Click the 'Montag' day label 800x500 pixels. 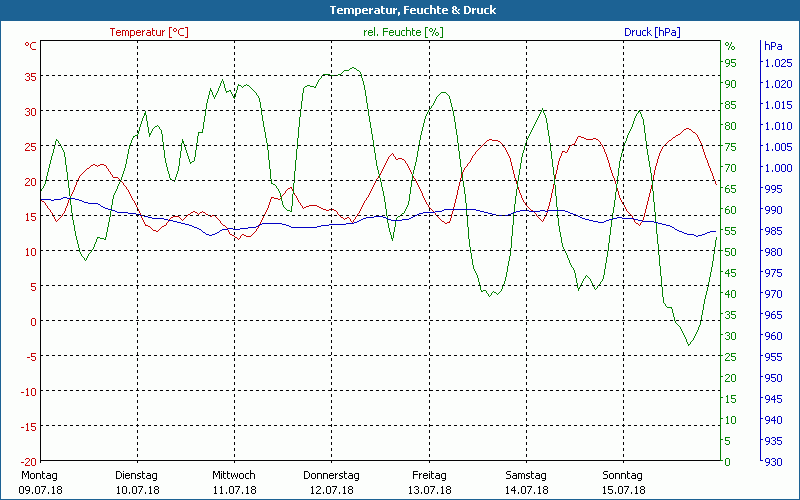(x=39, y=475)
